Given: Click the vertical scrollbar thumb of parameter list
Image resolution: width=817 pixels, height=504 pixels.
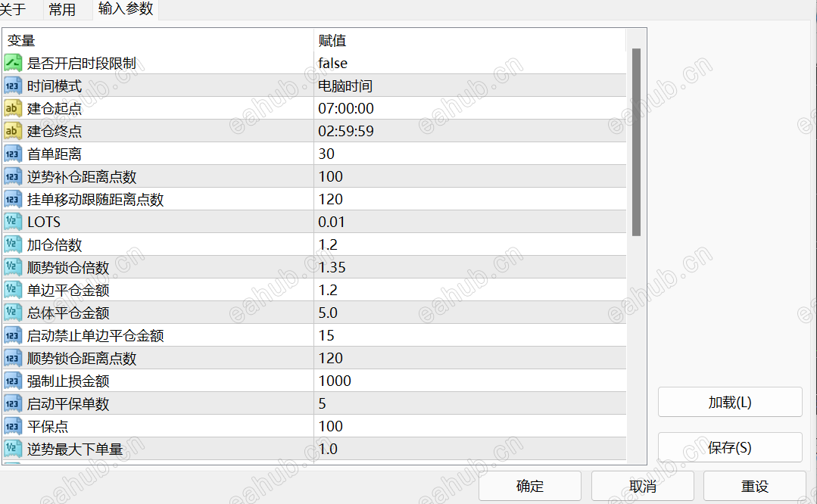Looking at the screenshot, I should click(636, 142).
